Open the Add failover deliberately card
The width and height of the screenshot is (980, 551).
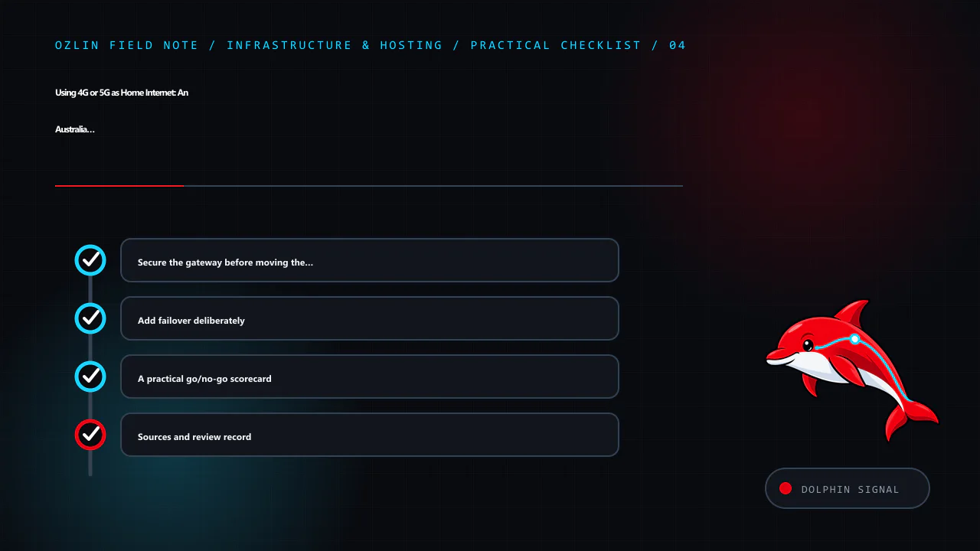pos(370,318)
